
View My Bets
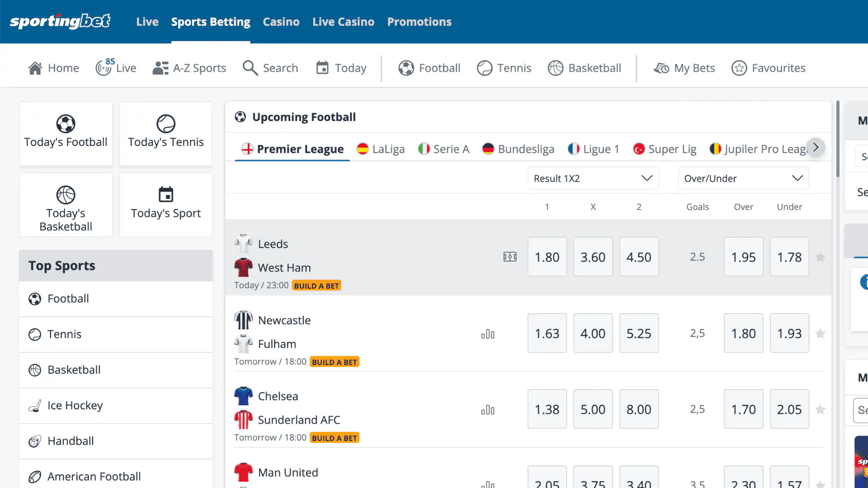point(684,68)
